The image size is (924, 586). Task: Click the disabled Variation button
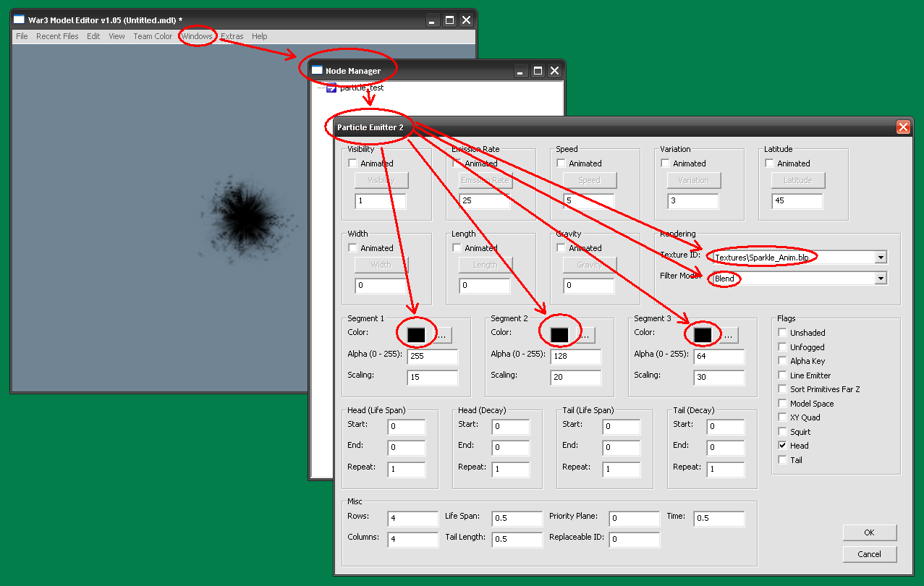(694, 180)
